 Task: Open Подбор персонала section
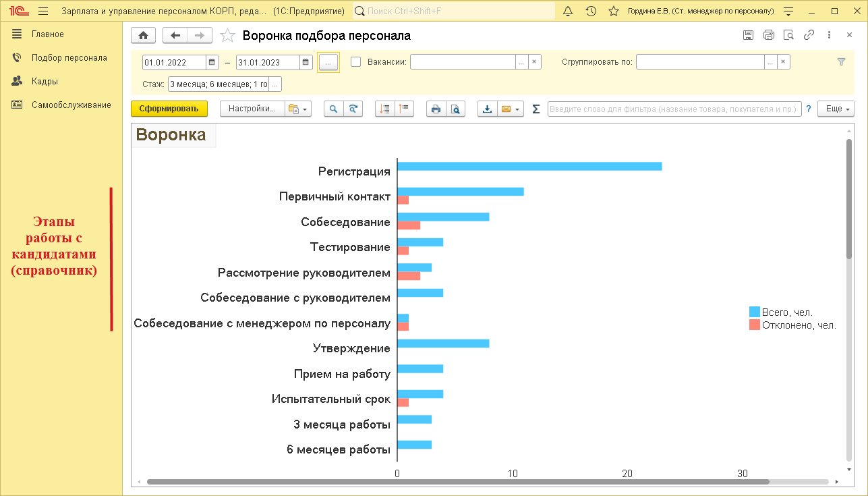69,58
